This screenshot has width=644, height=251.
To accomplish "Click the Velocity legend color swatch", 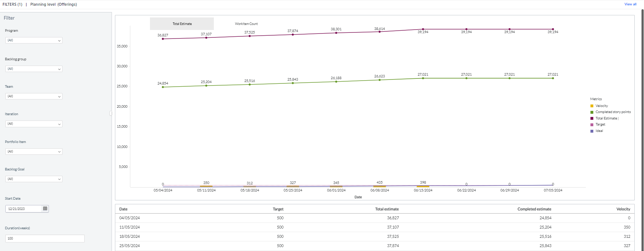I will (592, 106).
